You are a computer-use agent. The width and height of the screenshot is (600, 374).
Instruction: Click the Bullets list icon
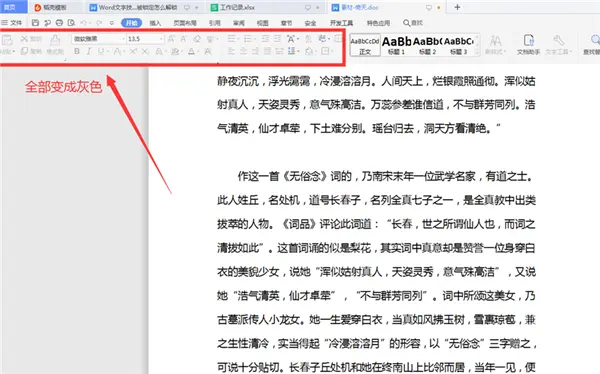[232, 39]
